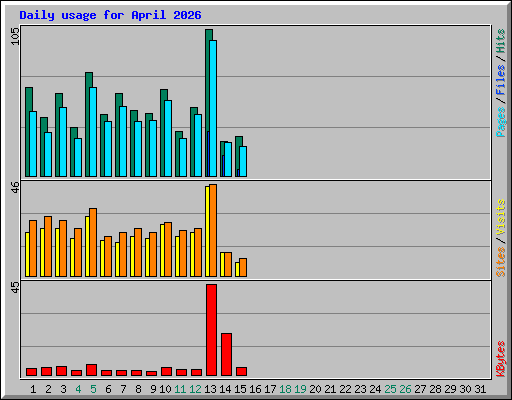Click day label 9 on the x-axis
Image resolution: width=512 pixels, height=400 pixels.
153,389
